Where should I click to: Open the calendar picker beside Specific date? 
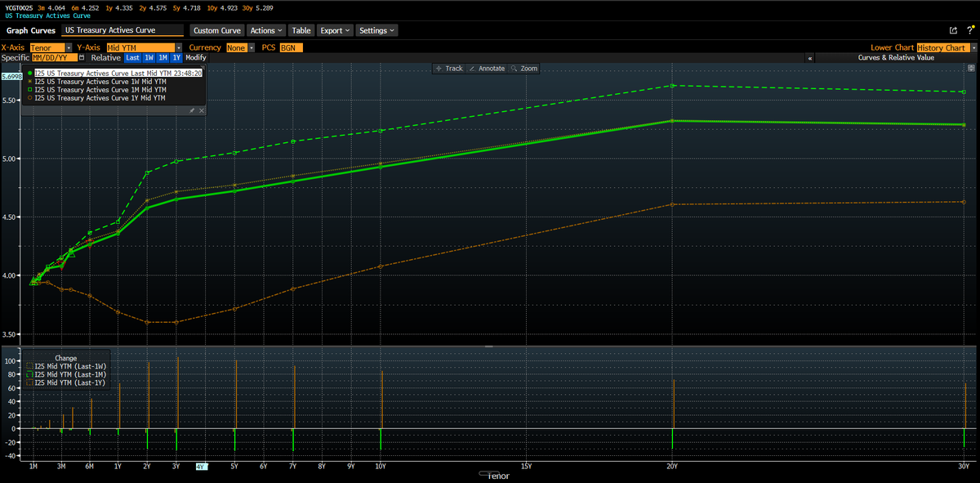(x=82, y=58)
